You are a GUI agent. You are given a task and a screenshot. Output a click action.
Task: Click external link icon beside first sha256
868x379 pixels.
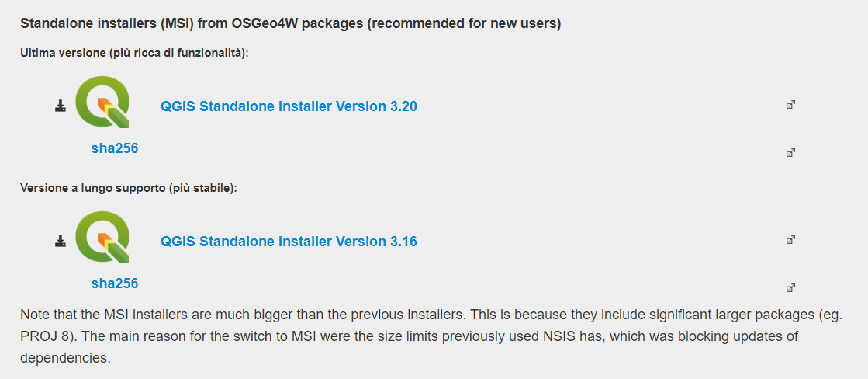[790, 153]
